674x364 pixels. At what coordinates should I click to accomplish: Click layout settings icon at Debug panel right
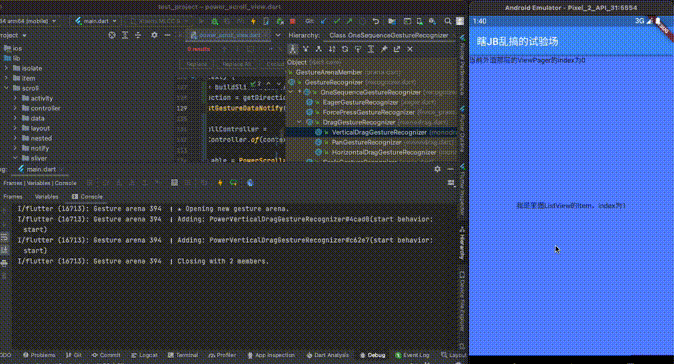[x=450, y=183]
